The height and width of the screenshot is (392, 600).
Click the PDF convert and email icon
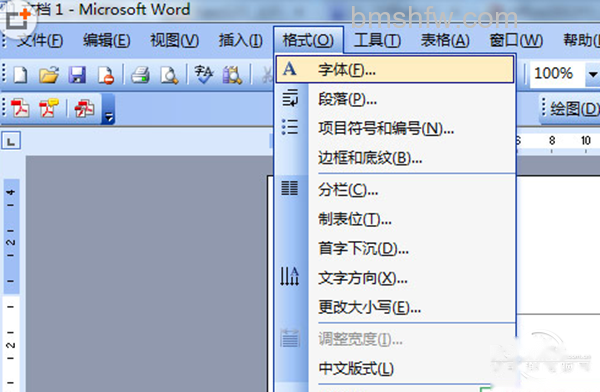[x=49, y=108]
